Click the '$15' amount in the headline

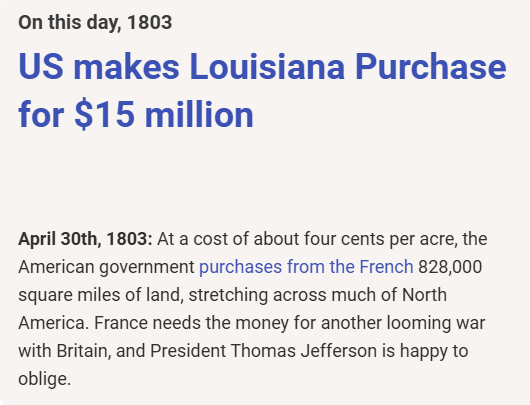click(x=104, y=115)
